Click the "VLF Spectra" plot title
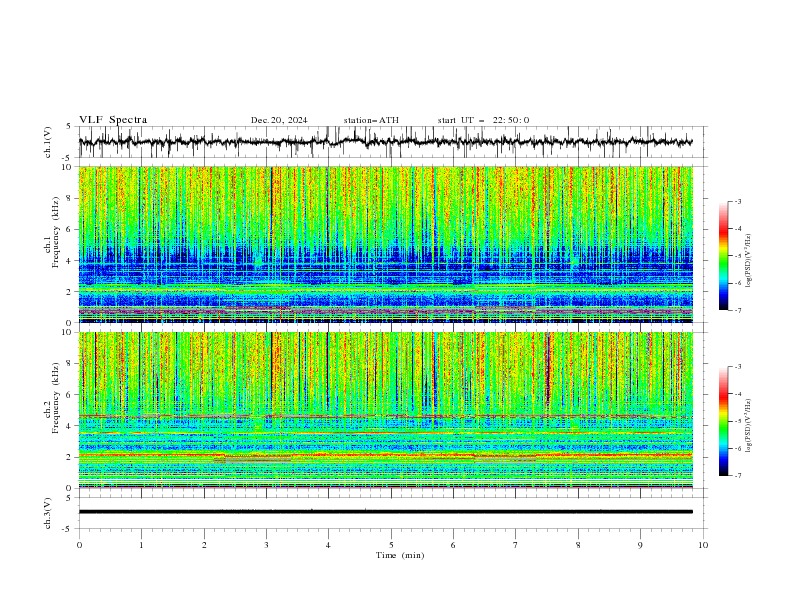792x612 pixels. coord(113,120)
